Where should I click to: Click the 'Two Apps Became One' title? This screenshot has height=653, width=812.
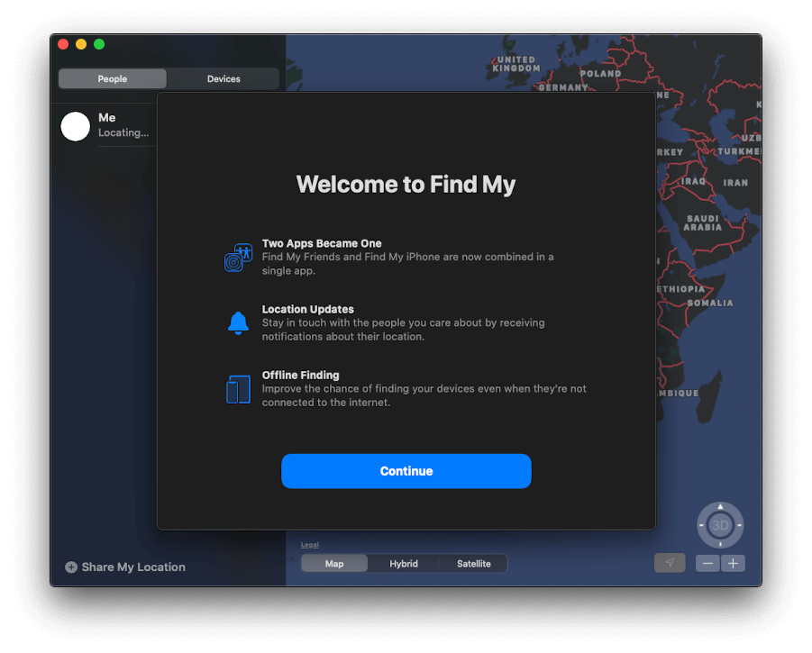tap(322, 243)
